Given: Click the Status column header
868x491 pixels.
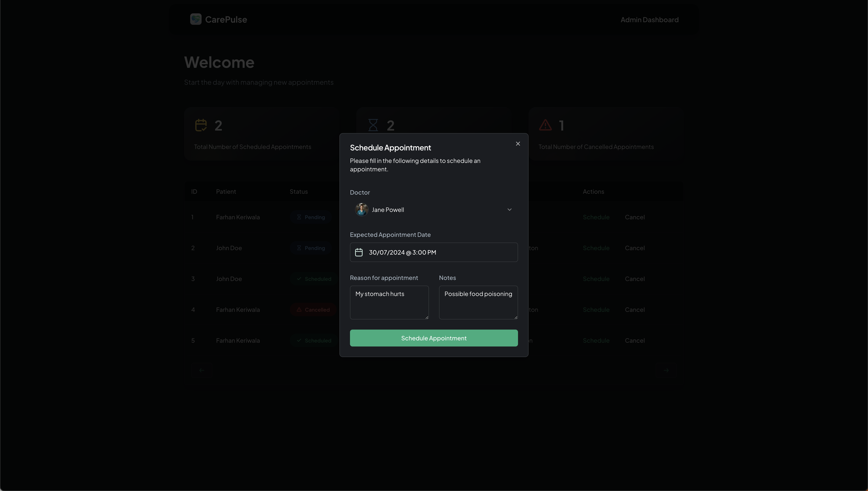Looking at the screenshot, I should 298,192.
